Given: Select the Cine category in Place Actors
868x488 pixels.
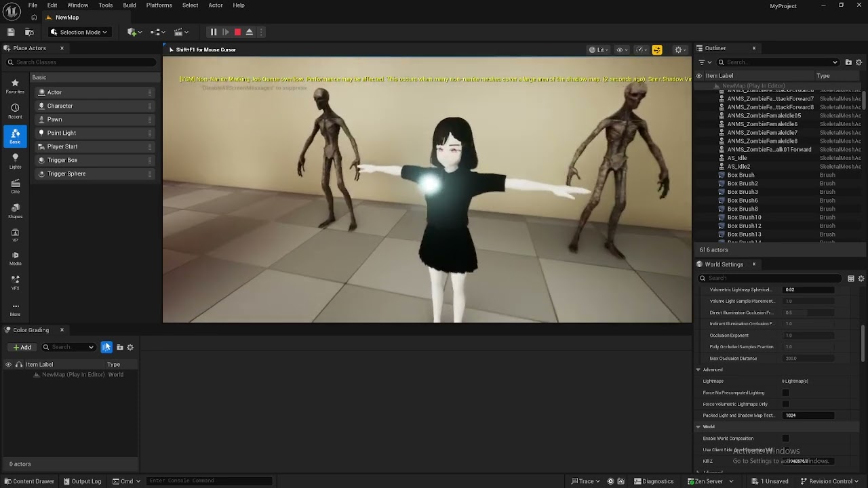Looking at the screenshot, I should 15,186.
